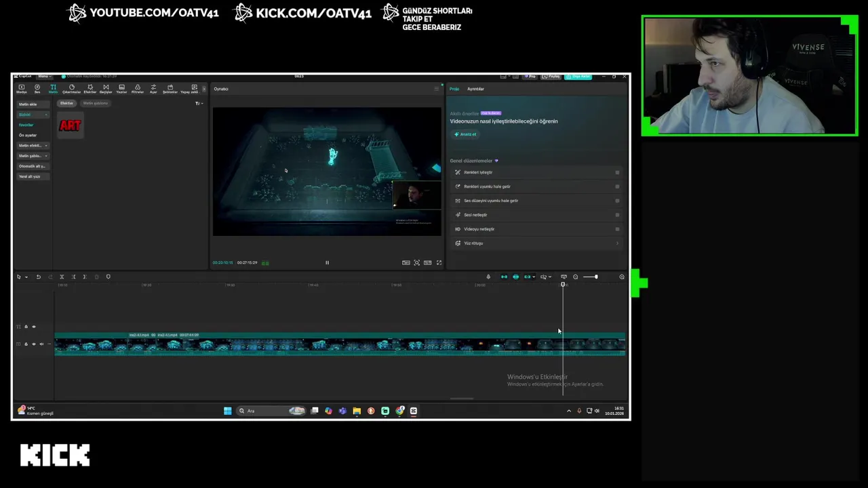
Task: Switch to the Ayrıntılar tab
Action: click(475, 89)
